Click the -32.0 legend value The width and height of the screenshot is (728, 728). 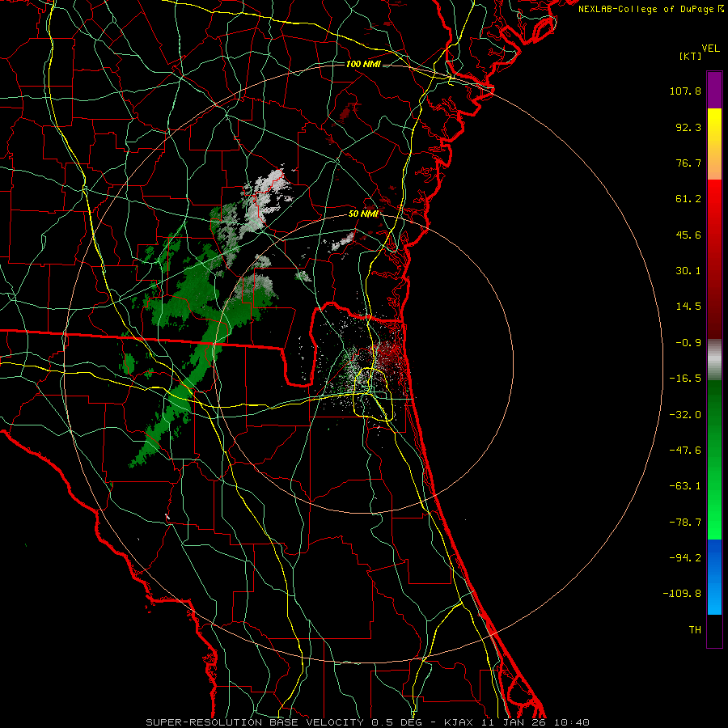point(685,415)
